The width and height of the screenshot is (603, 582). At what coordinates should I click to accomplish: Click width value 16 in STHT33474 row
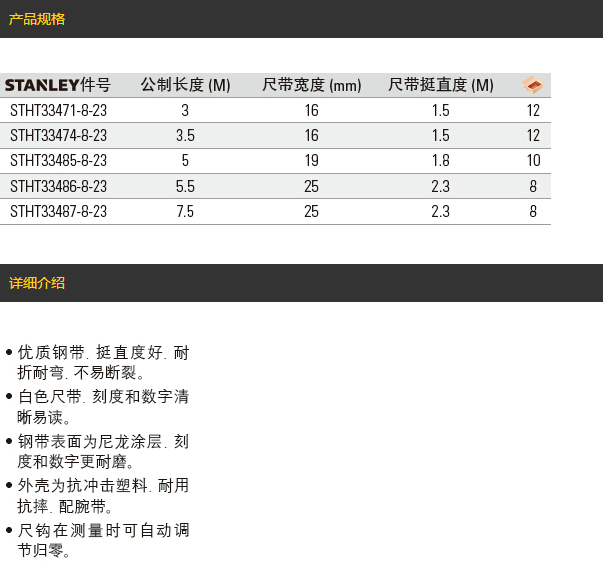[311, 135]
